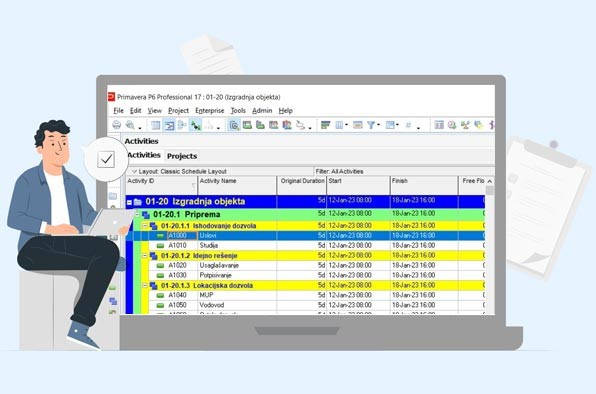The image size is (596, 394).
Task: Collapse the 01-20.1.3 Lokacijska dozvola band
Action: (x=145, y=285)
